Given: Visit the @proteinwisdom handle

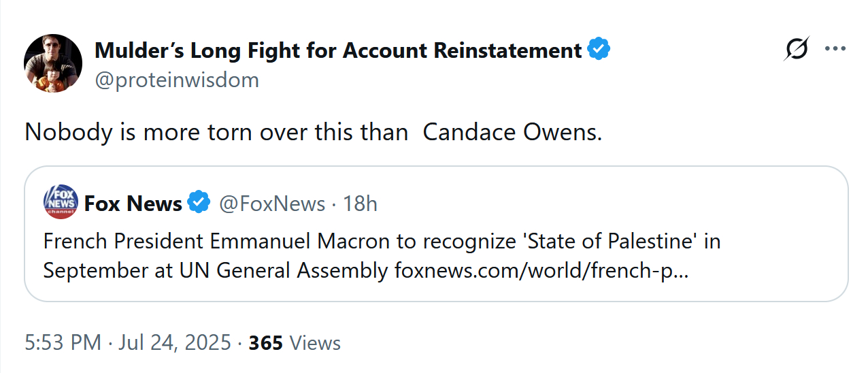Looking at the screenshot, I should [177, 80].
